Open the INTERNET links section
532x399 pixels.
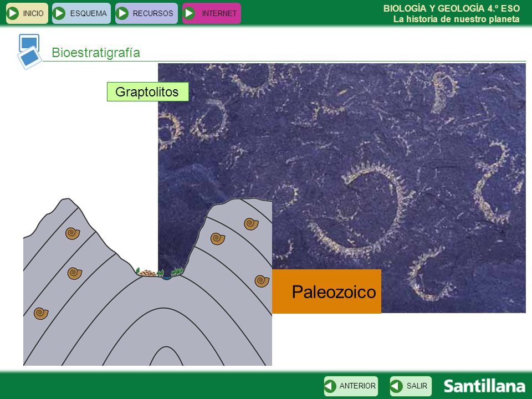(211, 13)
